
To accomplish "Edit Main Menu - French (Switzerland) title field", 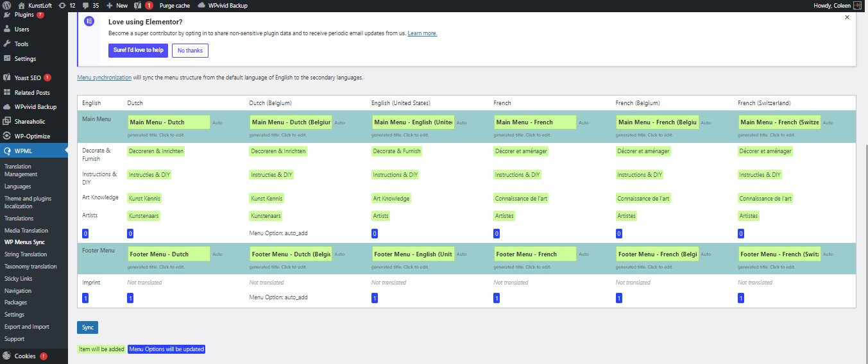I will [x=779, y=122].
